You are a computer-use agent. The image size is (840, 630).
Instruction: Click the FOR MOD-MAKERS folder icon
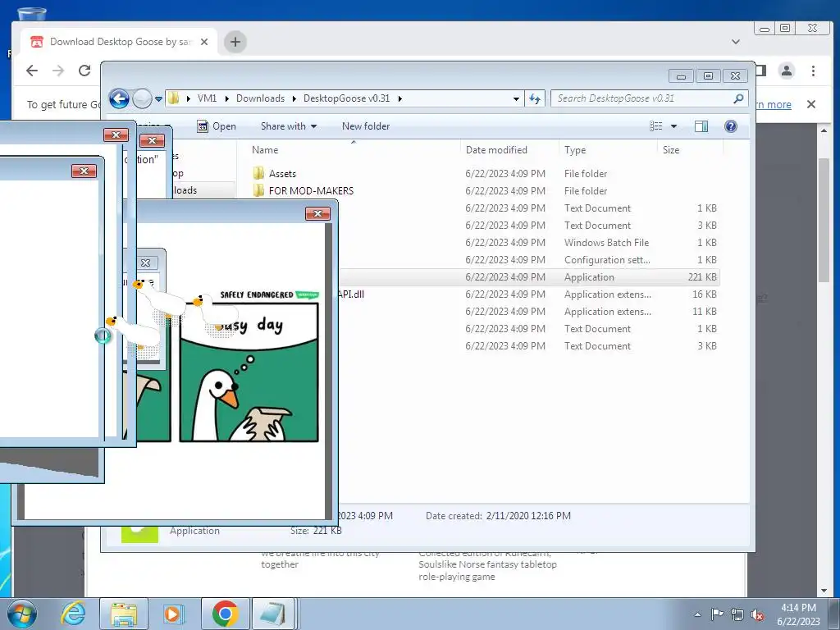258,190
